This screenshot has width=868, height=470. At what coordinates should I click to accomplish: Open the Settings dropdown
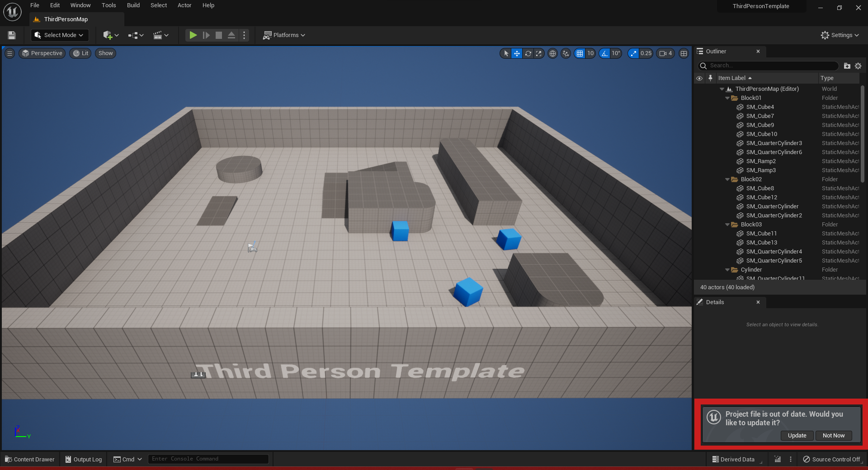click(840, 35)
